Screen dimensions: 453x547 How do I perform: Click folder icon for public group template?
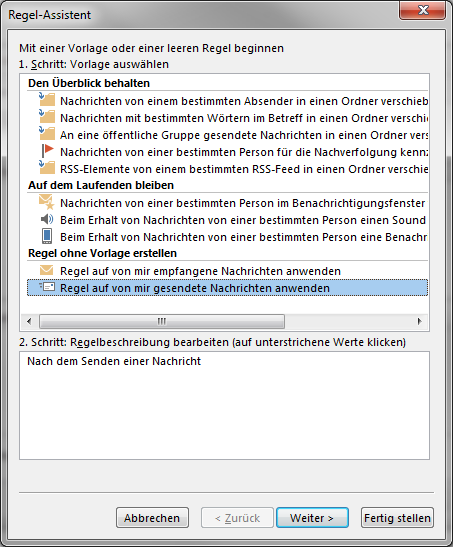(x=47, y=134)
